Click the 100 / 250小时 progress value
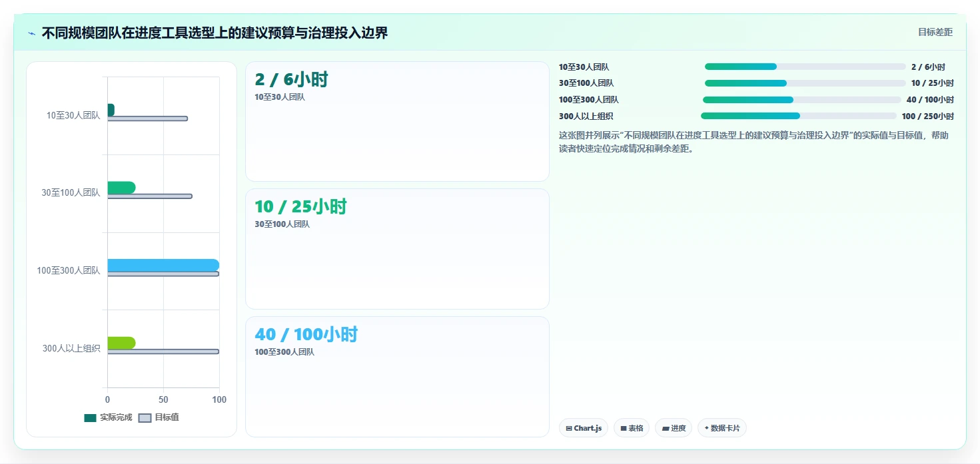 tap(927, 116)
